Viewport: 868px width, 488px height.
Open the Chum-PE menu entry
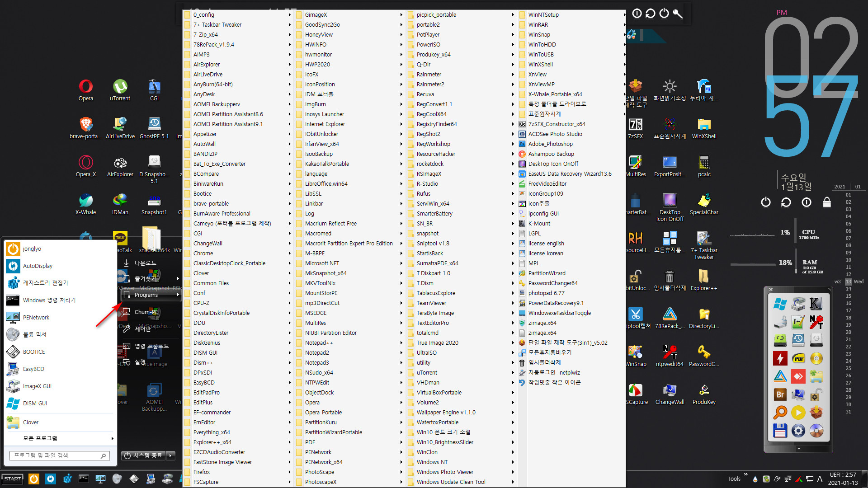coord(151,312)
